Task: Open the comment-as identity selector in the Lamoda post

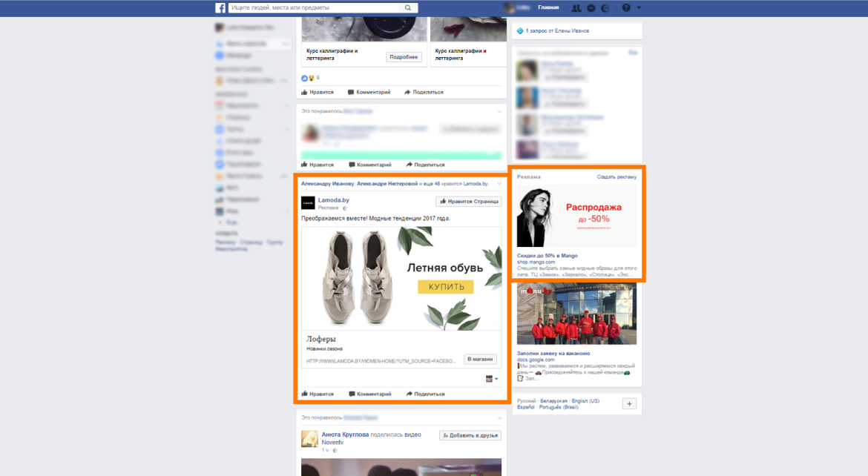Action: pyautogui.click(x=492, y=379)
